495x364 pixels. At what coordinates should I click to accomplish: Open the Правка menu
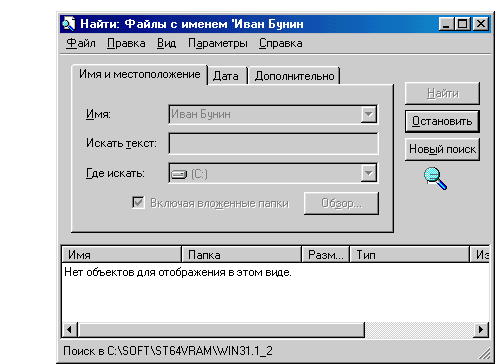126,43
